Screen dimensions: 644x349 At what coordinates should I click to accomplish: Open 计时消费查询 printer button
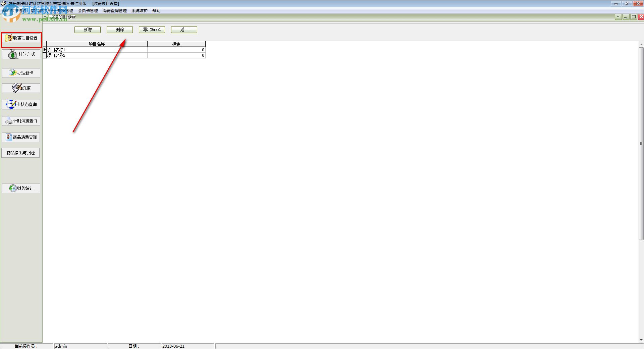(21, 121)
